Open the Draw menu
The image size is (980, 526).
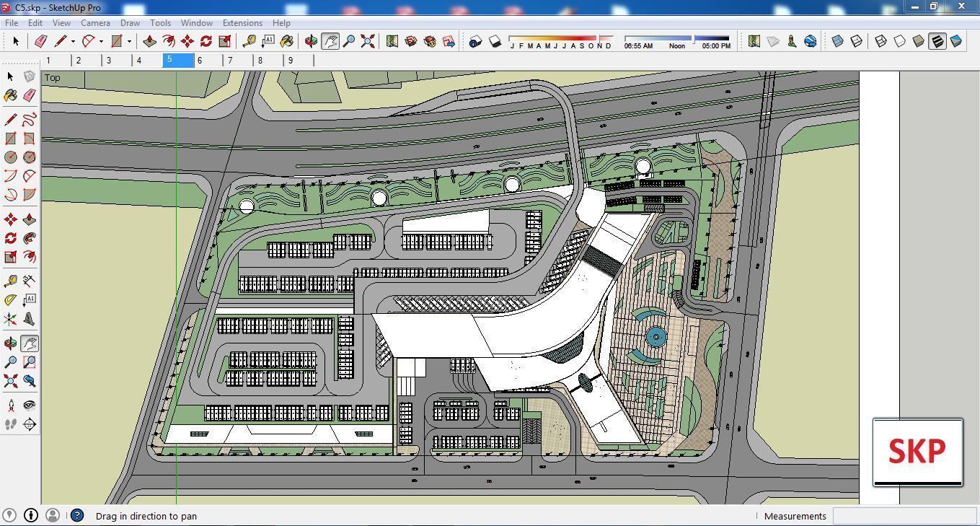(130, 22)
